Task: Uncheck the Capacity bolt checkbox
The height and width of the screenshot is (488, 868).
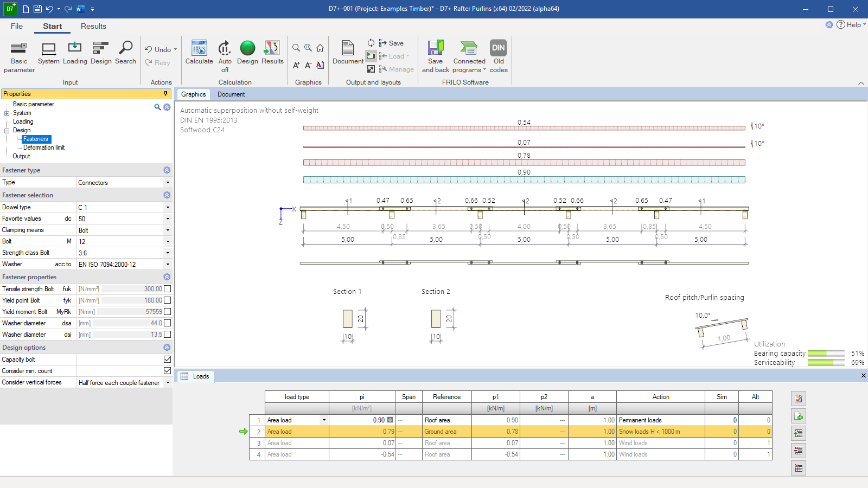Action: (x=167, y=359)
